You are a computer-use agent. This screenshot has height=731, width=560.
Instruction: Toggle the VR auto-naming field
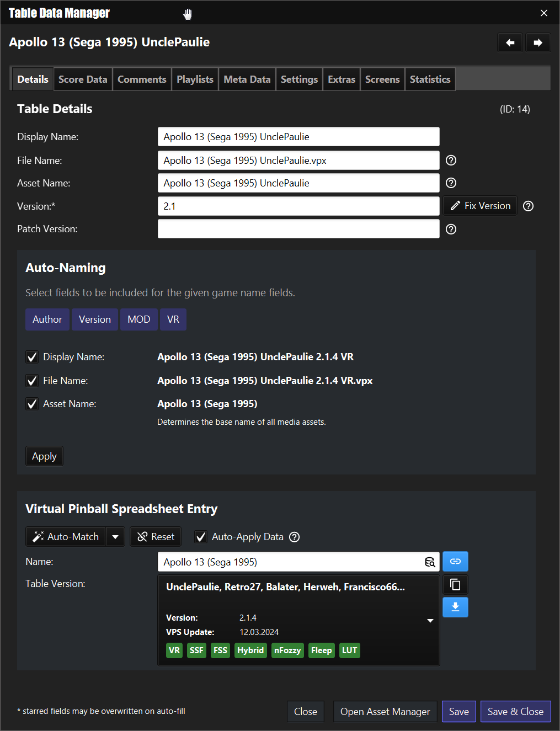pos(173,319)
